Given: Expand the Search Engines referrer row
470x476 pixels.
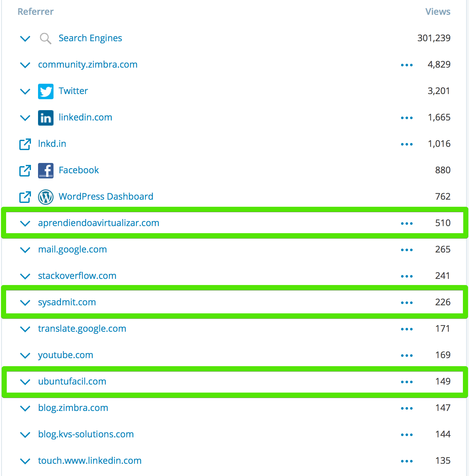Looking at the screenshot, I should pos(25,39).
